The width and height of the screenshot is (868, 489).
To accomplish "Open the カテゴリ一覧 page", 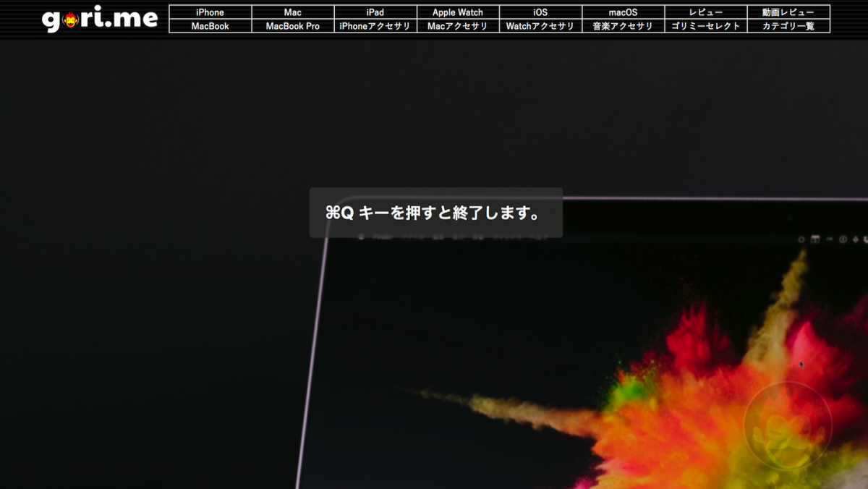I will (x=788, y=25).
